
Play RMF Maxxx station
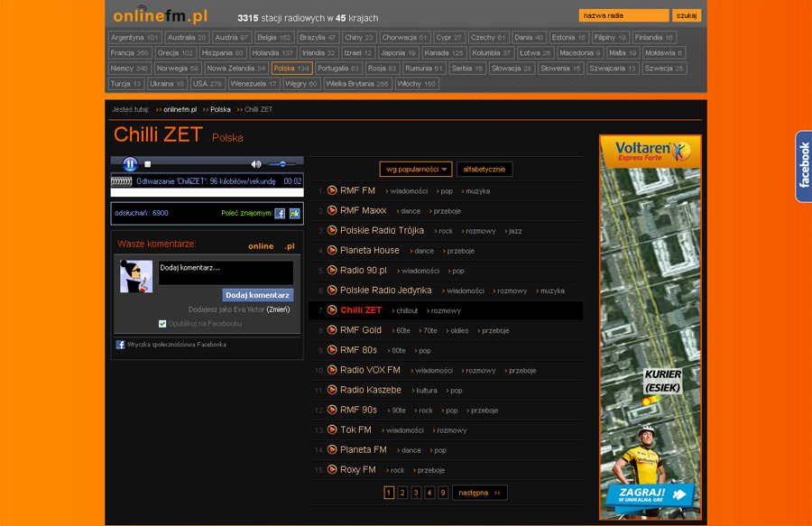[332, 210]
